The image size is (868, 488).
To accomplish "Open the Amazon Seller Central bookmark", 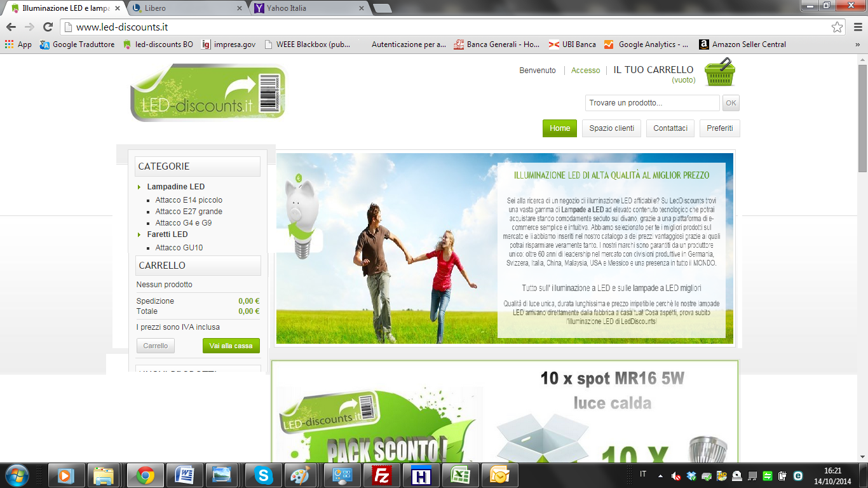I will point(742,44).
